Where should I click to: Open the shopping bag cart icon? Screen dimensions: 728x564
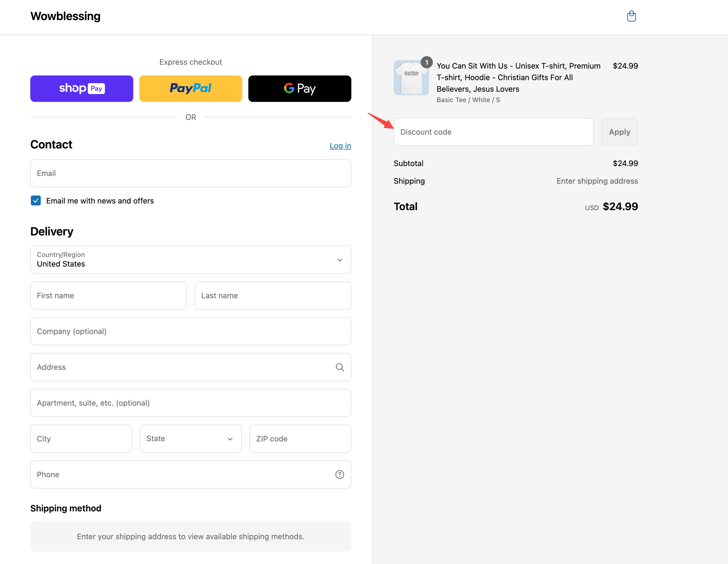click(x=631, y=16)
